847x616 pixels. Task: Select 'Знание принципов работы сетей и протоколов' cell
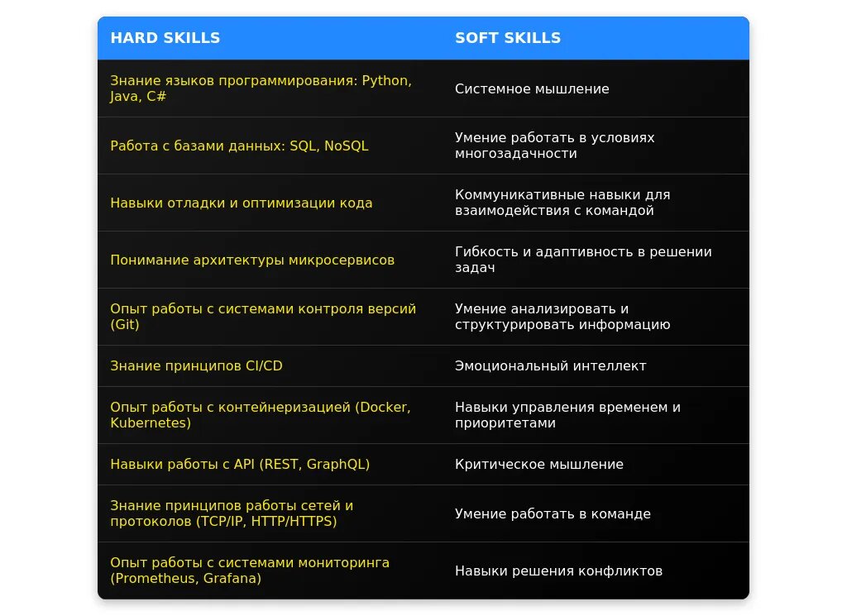[270, 513]
